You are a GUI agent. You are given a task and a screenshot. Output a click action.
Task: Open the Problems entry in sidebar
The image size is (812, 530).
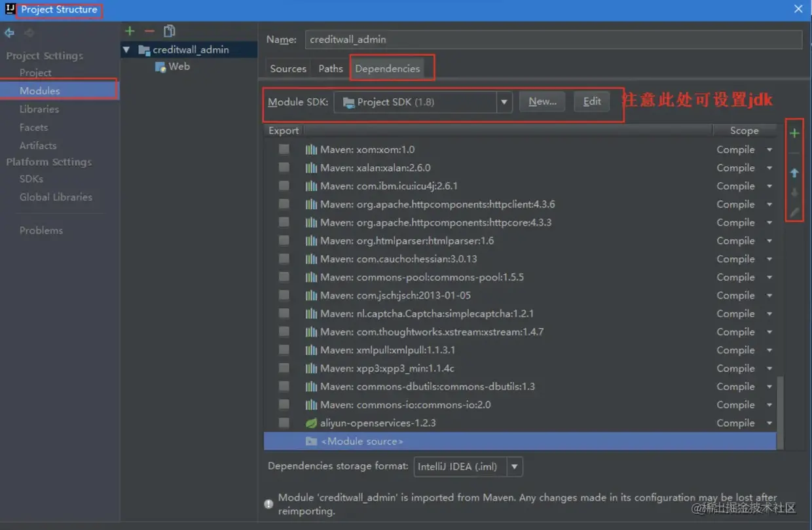[x=41, y=230]
